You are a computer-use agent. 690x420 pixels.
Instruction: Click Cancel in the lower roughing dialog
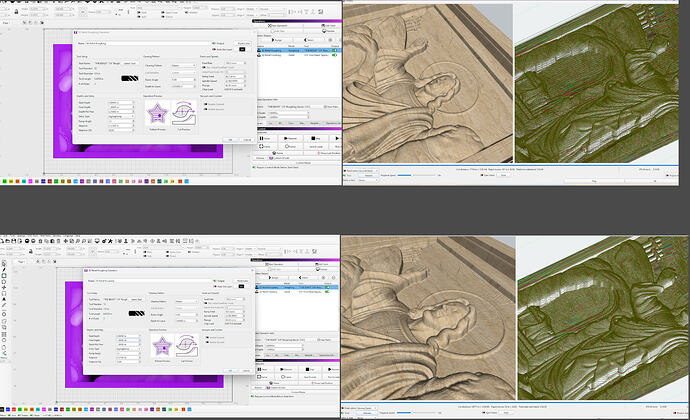click(246, 370)
